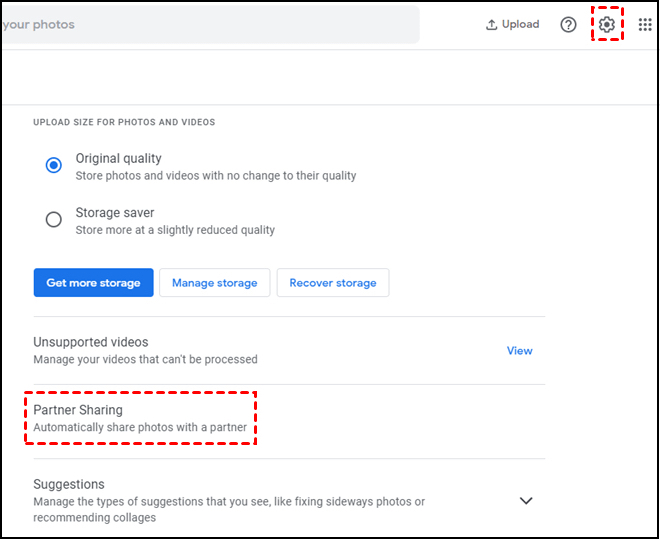Click the 'Store more at a slightly reduced quality' text
The height and width of the screenshot is (539, 660).
(x=175, y=230)
